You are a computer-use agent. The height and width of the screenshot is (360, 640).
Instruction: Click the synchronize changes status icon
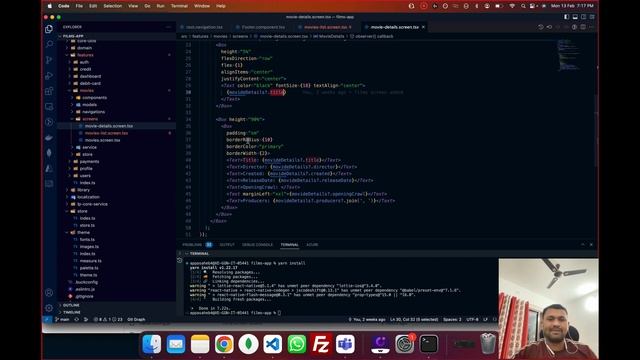point(76,320)
